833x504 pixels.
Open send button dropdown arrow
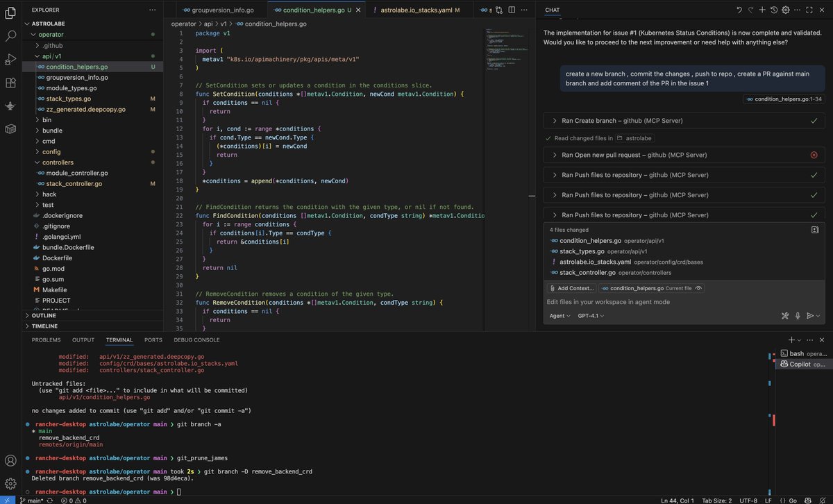(818, 316)
